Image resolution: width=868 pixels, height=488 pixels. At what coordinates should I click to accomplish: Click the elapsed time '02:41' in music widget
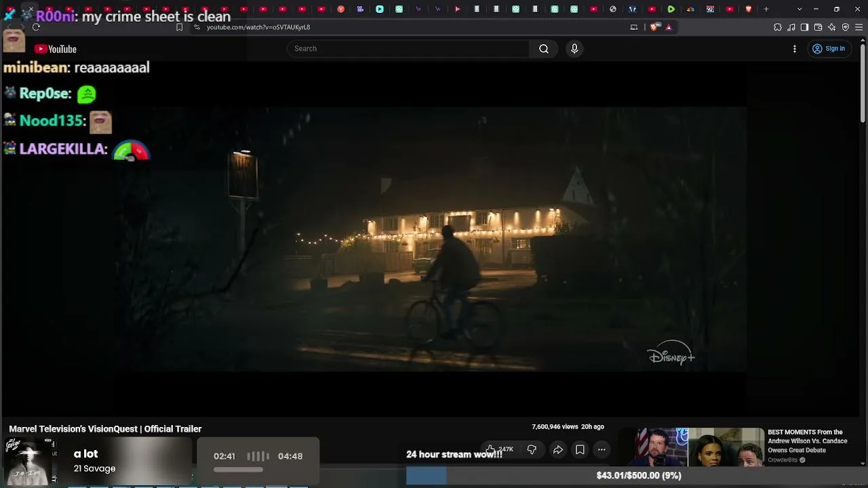point(224,456)
